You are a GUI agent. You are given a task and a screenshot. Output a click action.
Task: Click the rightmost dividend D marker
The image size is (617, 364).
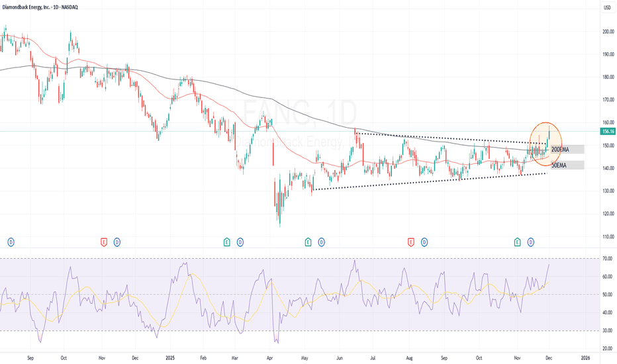[x=531, y=243]
